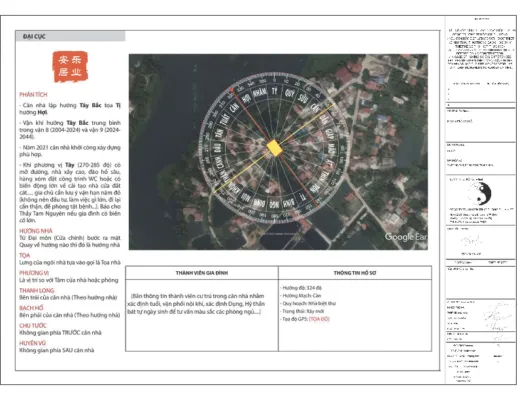Click the THÔNG TIN HỒ SƠ table header

tap(355, 273)
